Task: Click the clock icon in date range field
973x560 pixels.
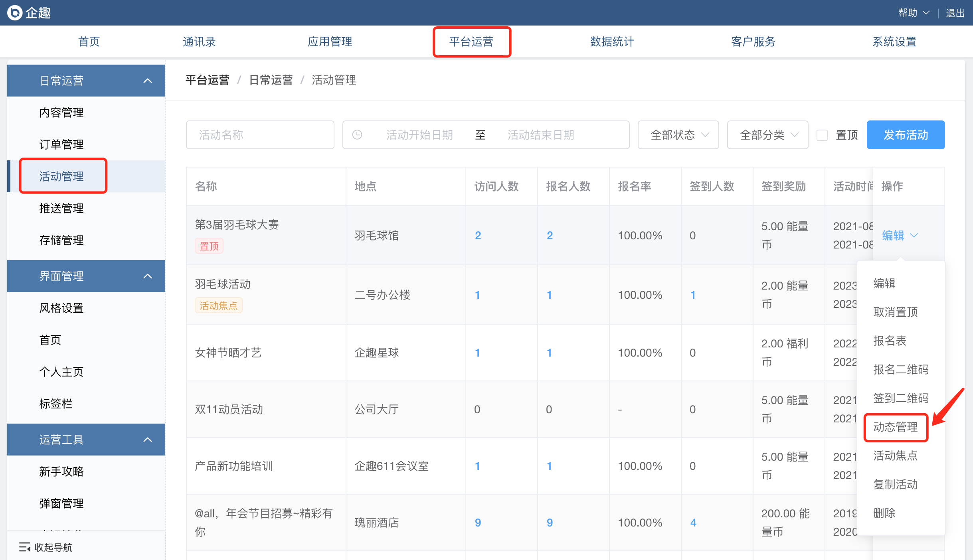Action: click(x=357, y=135)
